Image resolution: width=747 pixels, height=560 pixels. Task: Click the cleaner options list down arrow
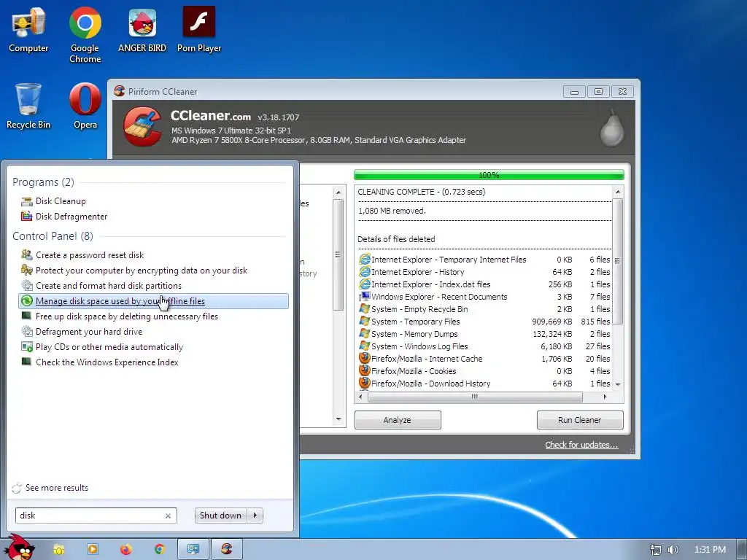coord(338,419)
